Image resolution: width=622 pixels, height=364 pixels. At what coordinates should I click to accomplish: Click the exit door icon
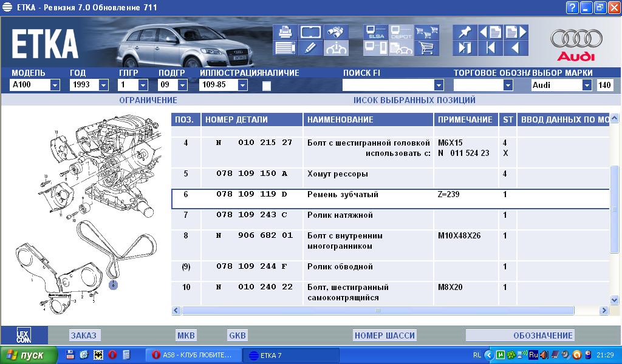(465, 48)
